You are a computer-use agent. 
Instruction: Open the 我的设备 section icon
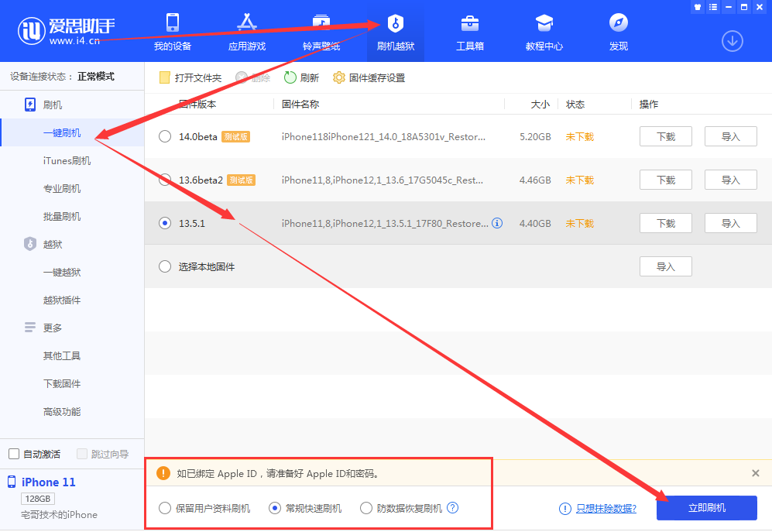click(x=173, y=22)
